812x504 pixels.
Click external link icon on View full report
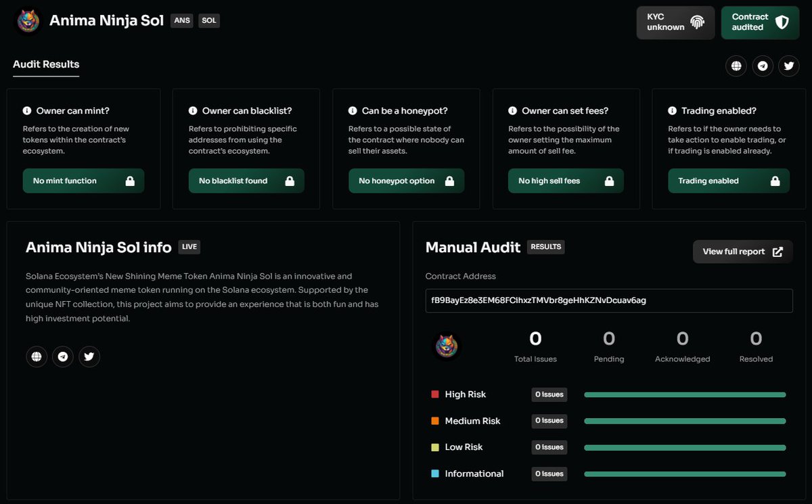[x=777, y=252]
